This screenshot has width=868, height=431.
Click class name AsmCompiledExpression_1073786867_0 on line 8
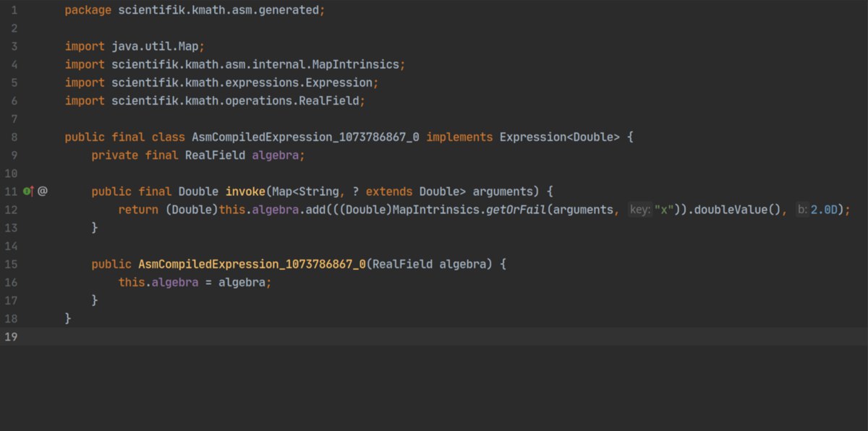[x=305, y=137]
